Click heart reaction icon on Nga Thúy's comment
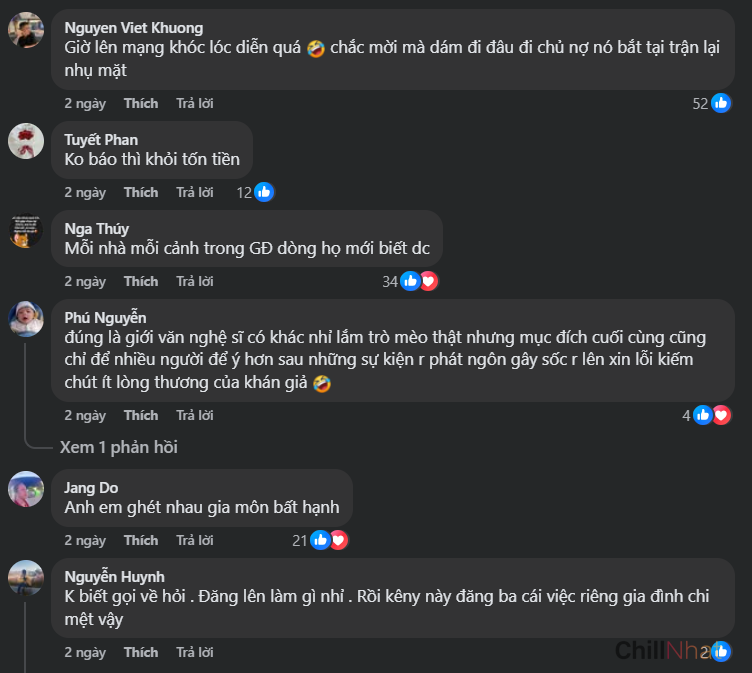The image size is (752, 673). coord(428,281)
